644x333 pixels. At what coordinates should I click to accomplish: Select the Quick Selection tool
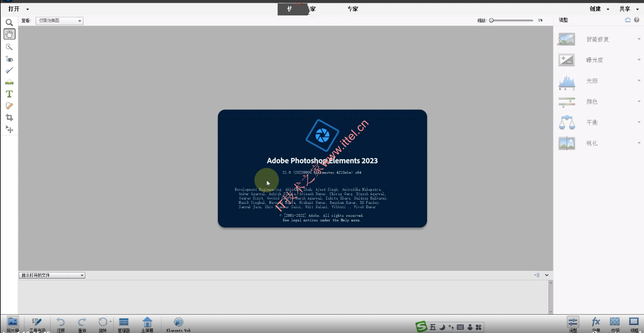click(9, 47)
